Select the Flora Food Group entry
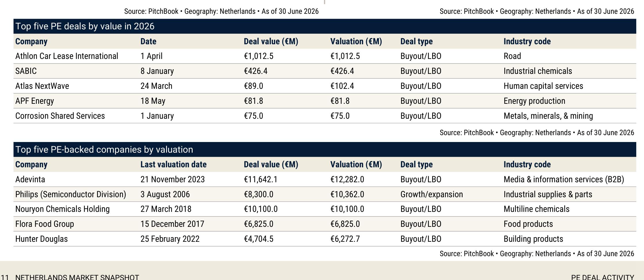 click(x=45, y=224)
